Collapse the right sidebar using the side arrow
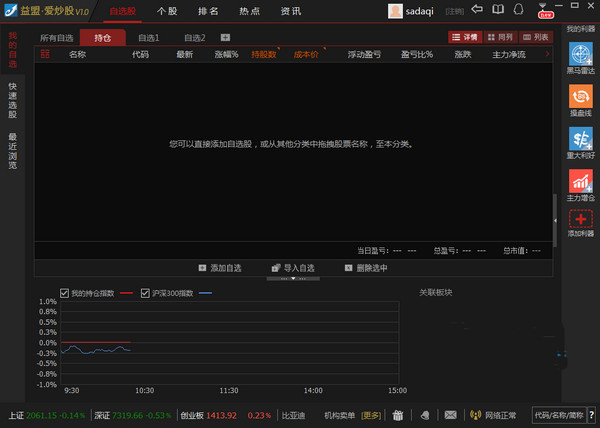 [x=555, y=221]
